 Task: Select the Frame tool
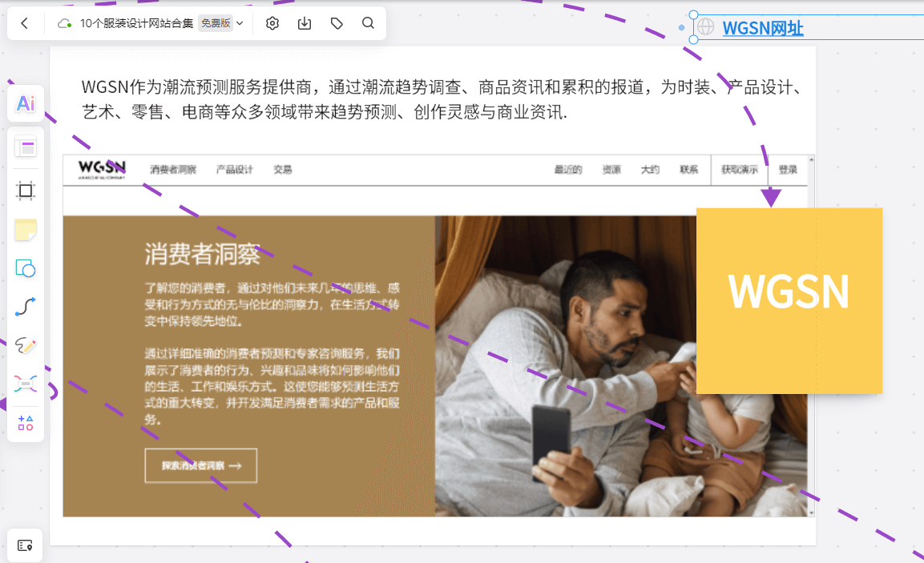click(x=26, y=191)
